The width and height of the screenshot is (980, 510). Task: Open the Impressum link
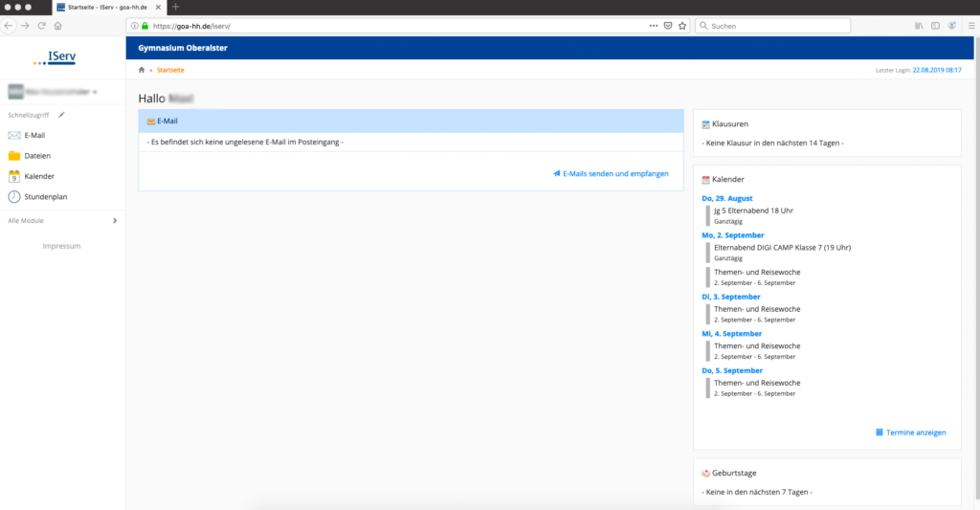point(61,246)
